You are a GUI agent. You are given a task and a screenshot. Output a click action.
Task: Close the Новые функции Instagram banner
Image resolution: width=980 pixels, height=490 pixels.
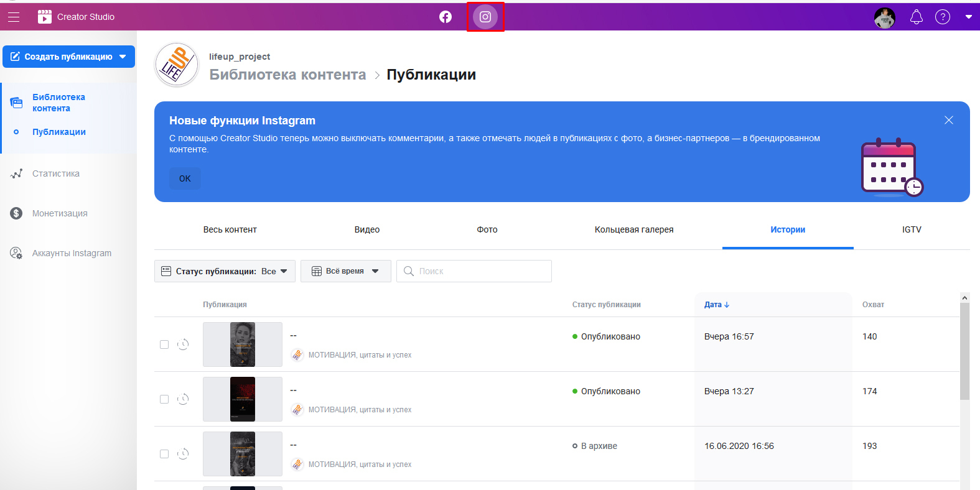948,120
